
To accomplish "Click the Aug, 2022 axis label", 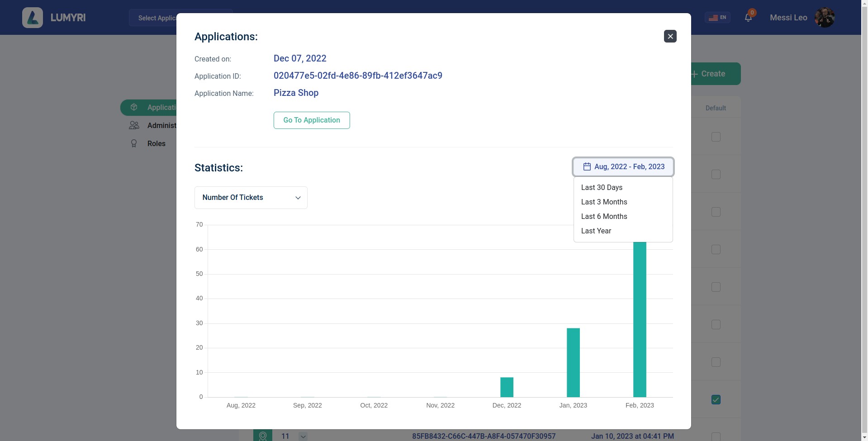I will point(241,406).
